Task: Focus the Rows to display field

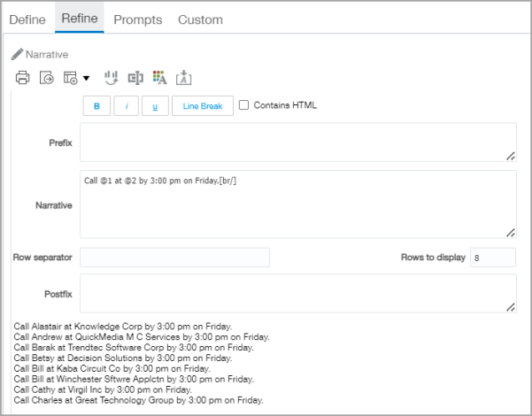Action: point(493,258)
